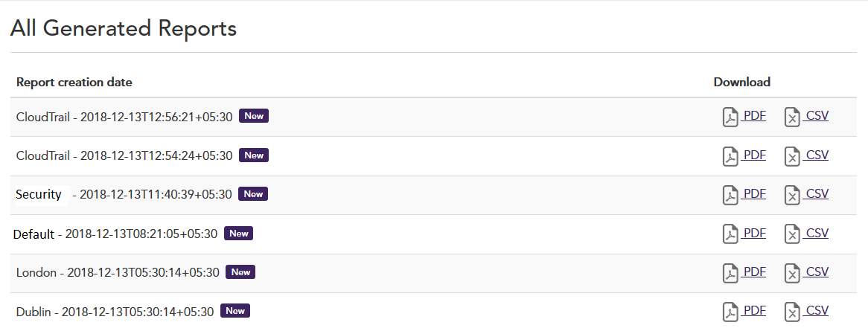Screen dimensions: 868x331
Task: Click CSV file icon for Dublin report
Action: pos(792,312)
